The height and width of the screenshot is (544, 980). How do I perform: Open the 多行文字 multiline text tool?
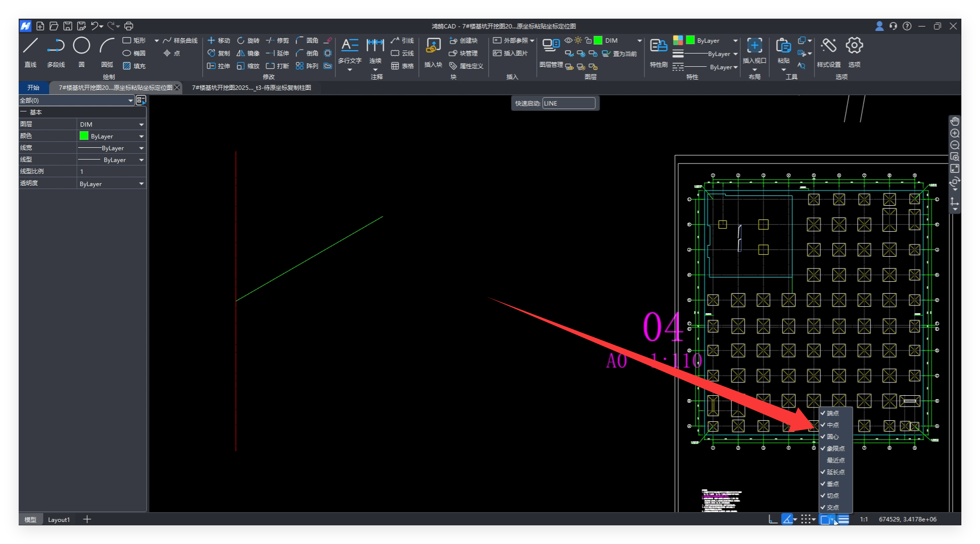click(x=350, y=46)
